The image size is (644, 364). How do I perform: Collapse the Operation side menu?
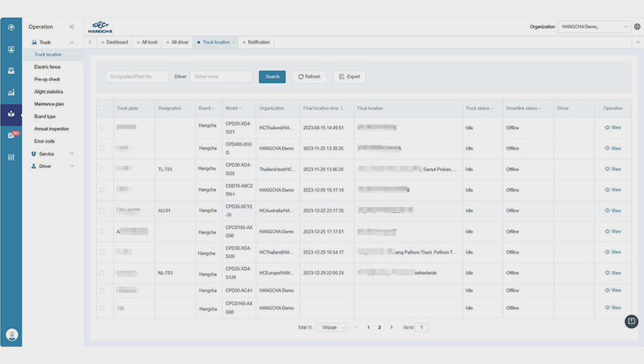coord(72,27)
